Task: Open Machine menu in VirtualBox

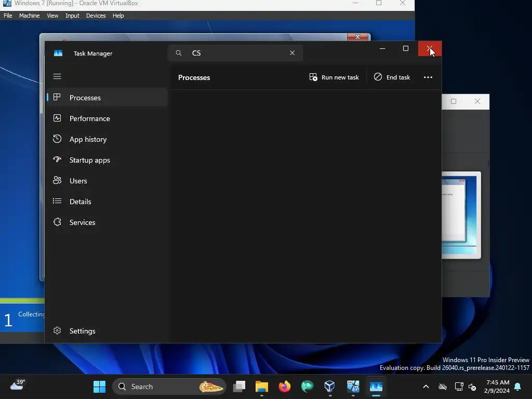Action: 29,16
